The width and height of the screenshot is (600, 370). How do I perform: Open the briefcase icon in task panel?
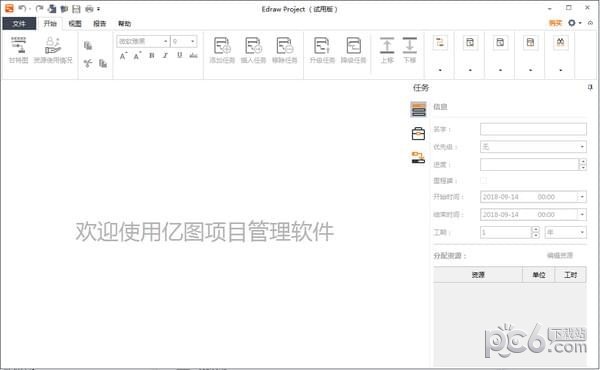click(x=418, y=134)
